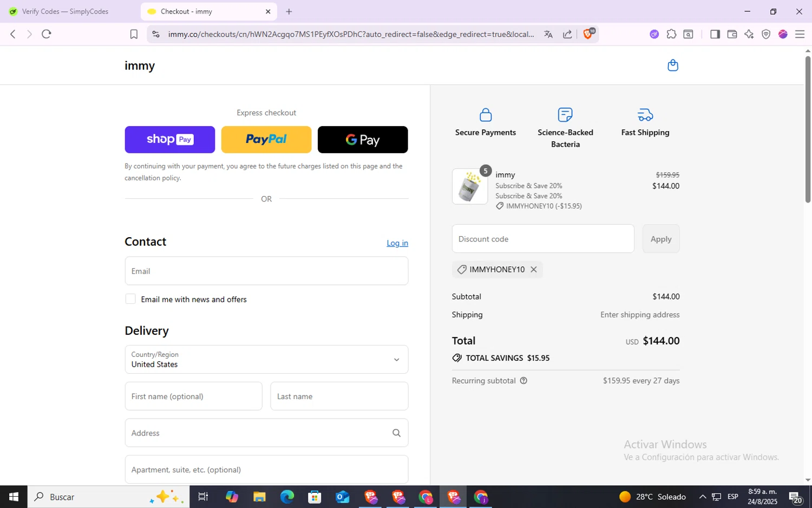The image size is (812, 508).
Task: Open the purple extension icon in toolbar
Action: 654,34
